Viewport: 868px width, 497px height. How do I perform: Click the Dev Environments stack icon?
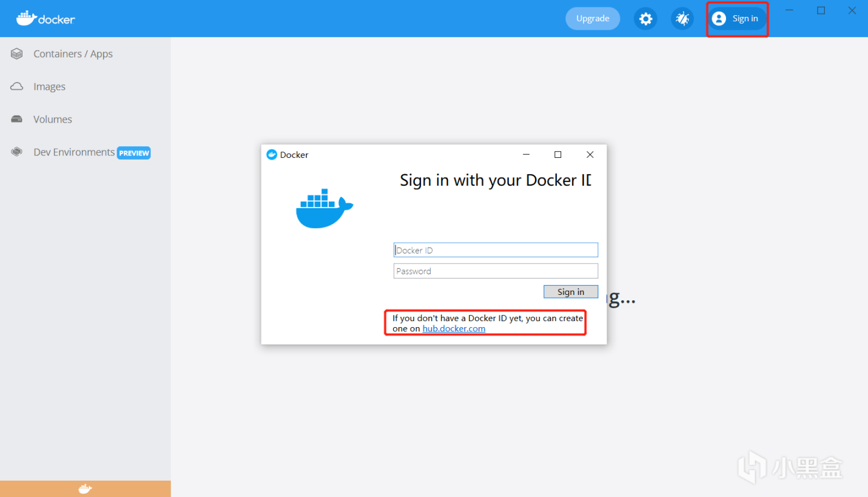point(17,152)
